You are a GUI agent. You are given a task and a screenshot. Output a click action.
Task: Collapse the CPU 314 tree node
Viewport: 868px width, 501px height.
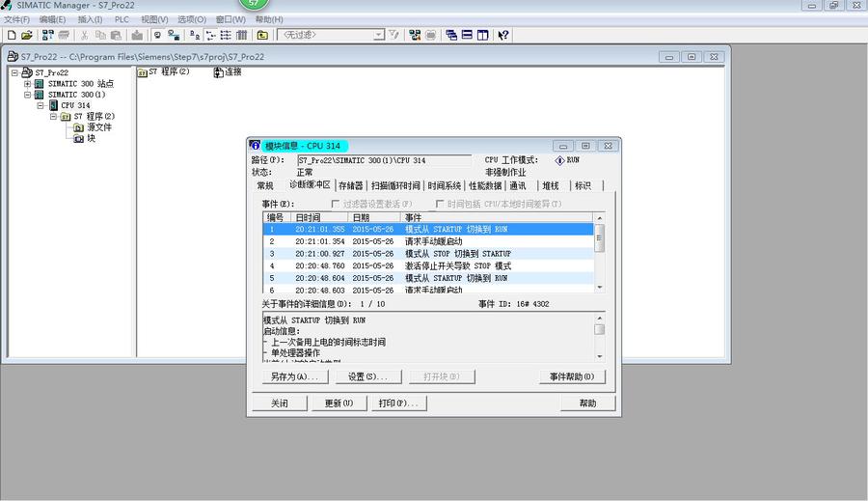point(40,105)
